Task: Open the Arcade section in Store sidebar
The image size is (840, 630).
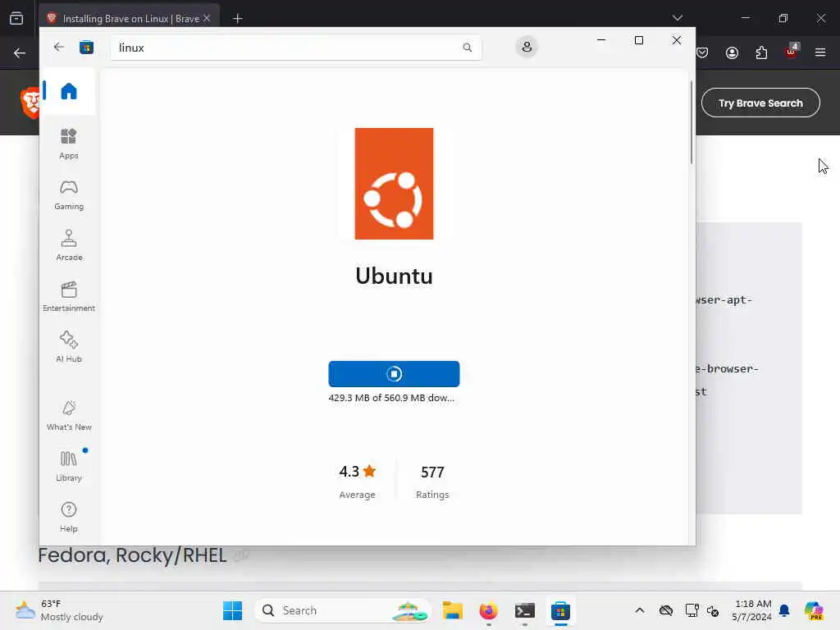Action: coord(69,246)
